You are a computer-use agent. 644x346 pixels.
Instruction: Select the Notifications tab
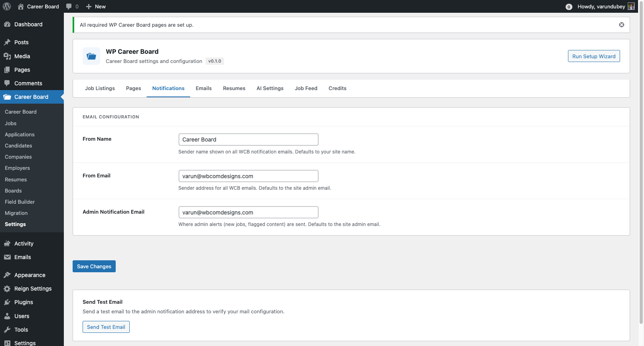[168, 88]
